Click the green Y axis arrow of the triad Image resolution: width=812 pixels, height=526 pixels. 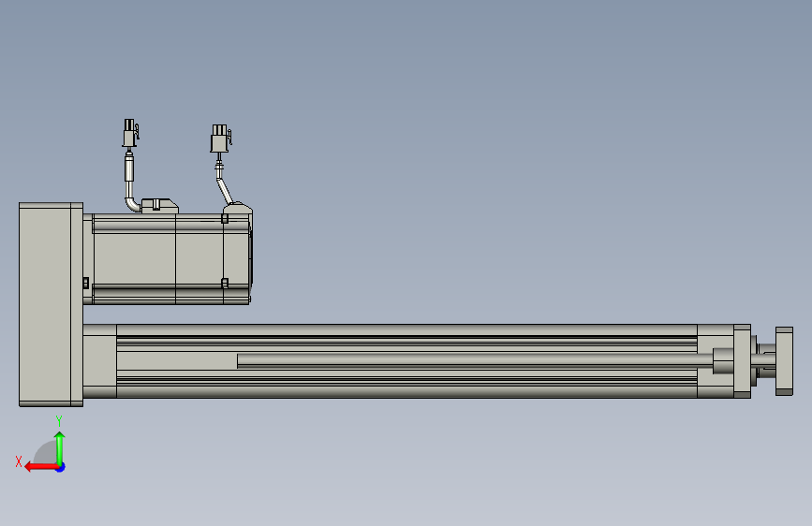coord(60,447)
